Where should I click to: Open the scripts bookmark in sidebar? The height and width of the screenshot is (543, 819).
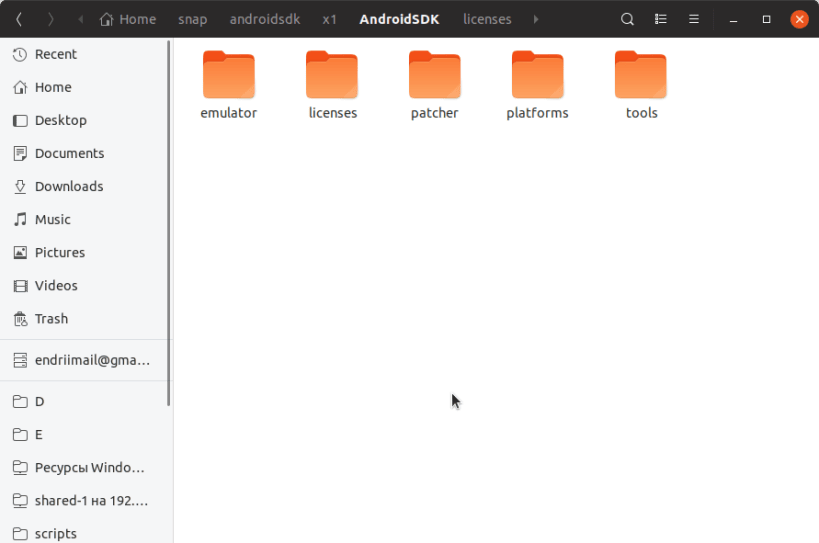(84, 532)
